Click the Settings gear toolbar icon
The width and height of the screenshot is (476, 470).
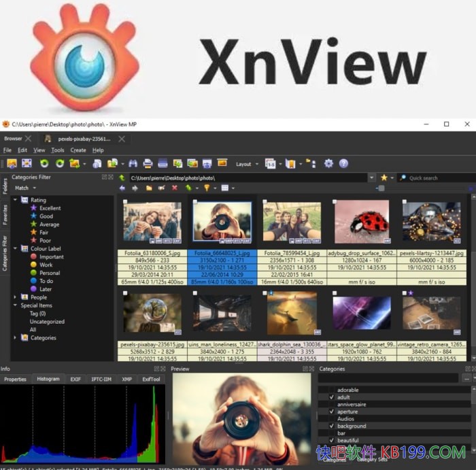coord(329,164)
